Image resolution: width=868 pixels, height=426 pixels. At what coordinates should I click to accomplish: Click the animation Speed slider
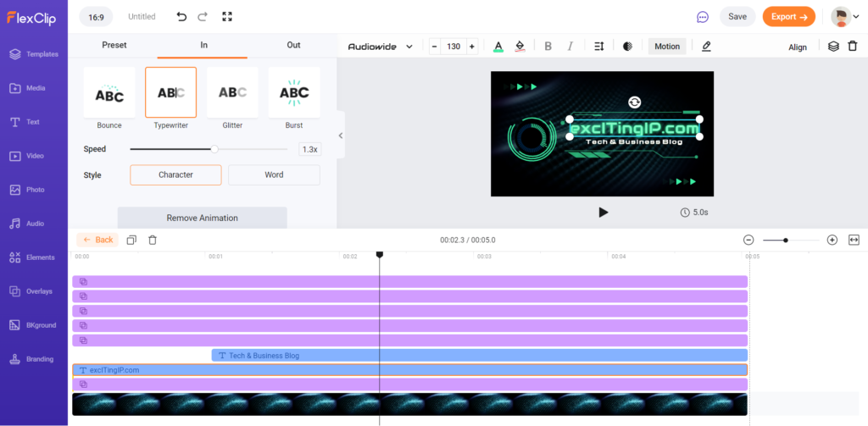pyautogui.click(x=209, y=149)
